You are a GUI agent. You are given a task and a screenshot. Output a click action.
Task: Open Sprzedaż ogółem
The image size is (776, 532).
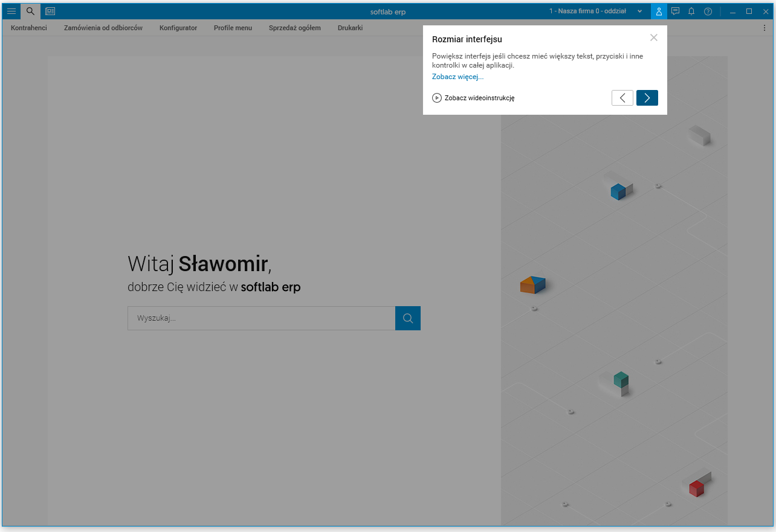pyautogui.click(x=295, y=28)
